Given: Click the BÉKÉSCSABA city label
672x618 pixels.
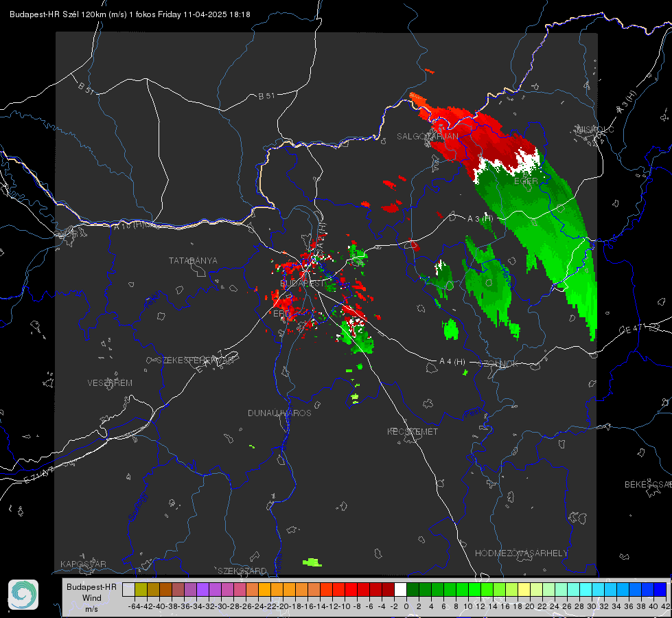Looking at the screenshot, I should (648, 485).
